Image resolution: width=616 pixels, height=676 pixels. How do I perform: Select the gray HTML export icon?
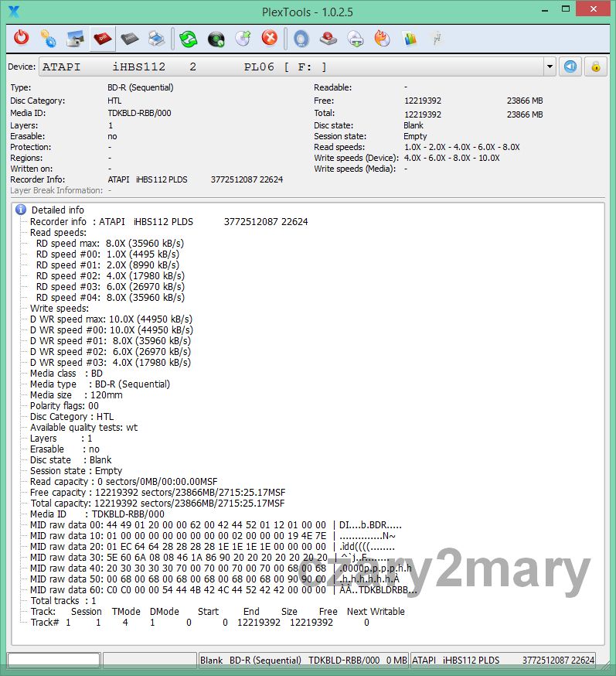click(x=130, y=39)
